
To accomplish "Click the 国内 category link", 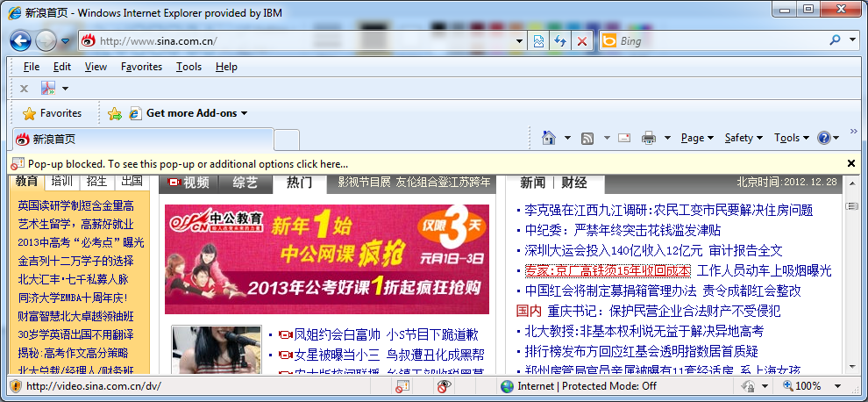I will pyautogui.click(x=529, y=311).
